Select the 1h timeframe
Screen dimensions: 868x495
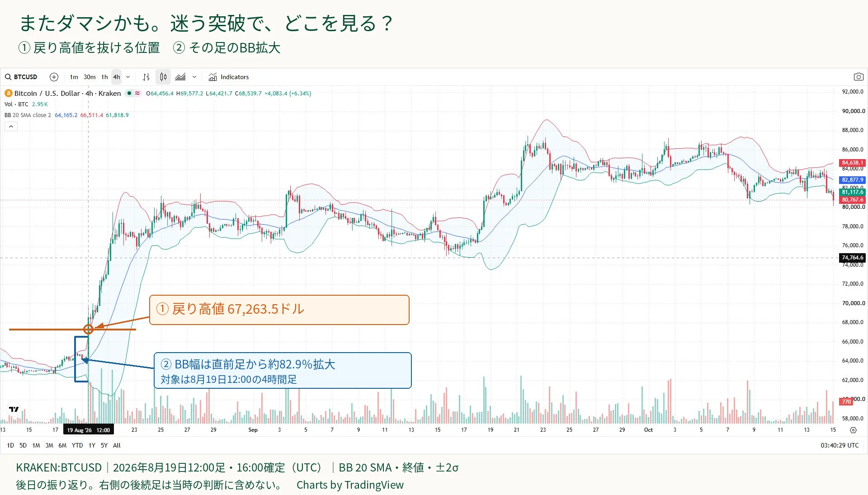click(104, 77)
